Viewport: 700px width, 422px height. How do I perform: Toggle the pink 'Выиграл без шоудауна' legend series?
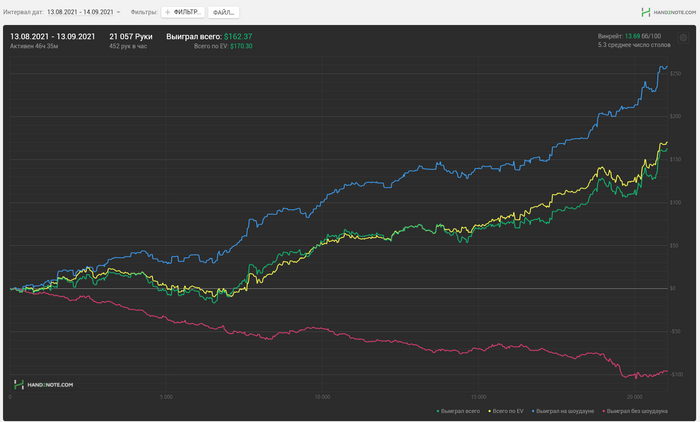tap(635, 411)
